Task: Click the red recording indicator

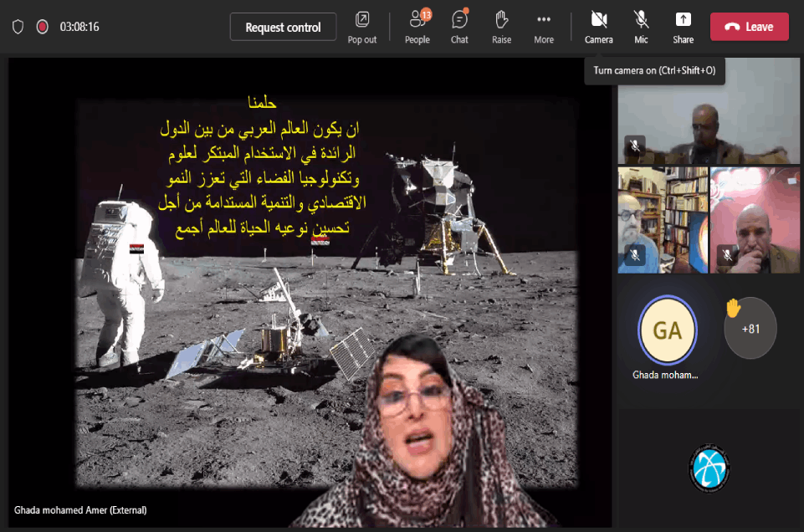Action: (43, 27)
